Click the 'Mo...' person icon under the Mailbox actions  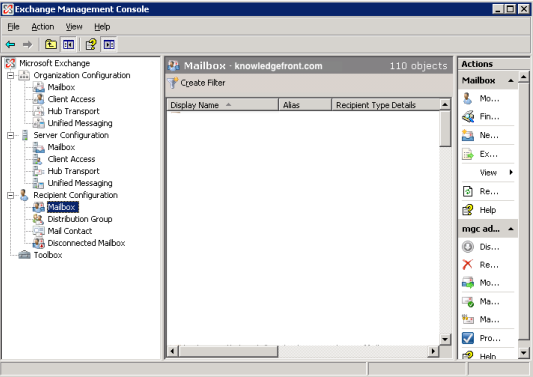467,98
